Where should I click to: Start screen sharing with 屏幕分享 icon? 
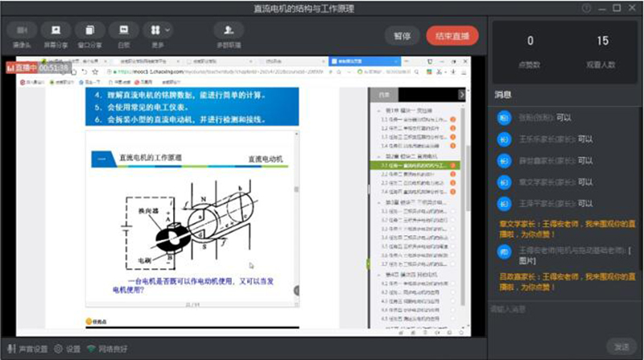(56, 34)
